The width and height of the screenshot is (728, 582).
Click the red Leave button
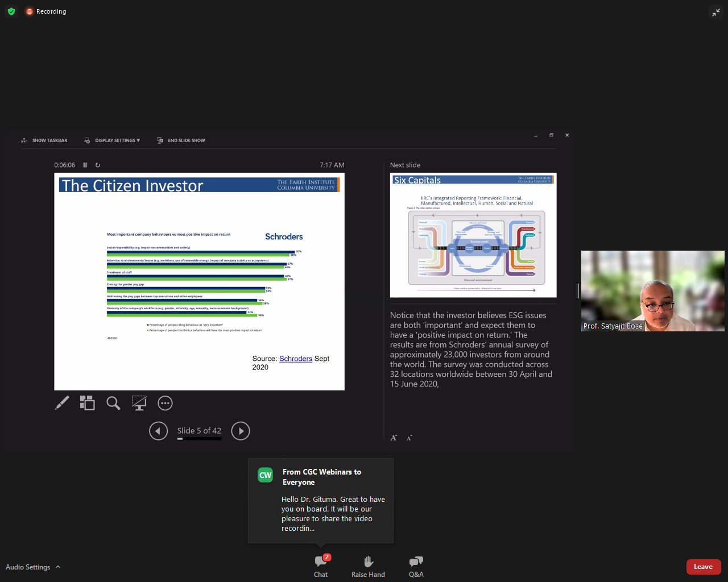(703, 567)
